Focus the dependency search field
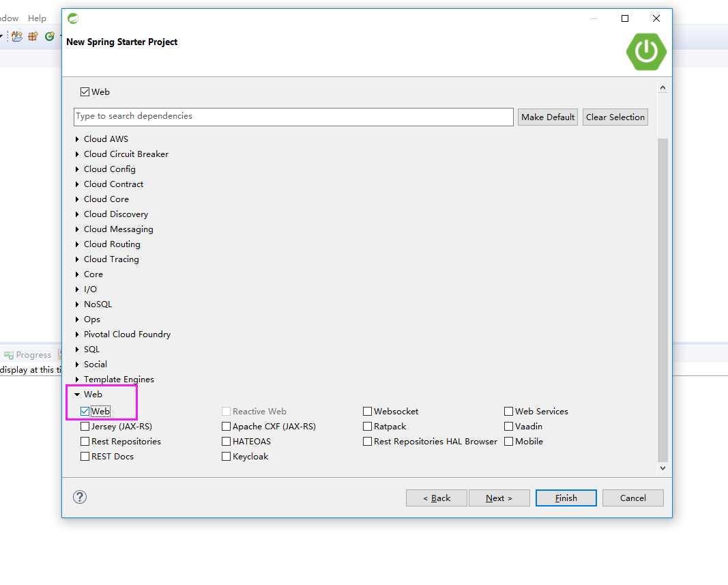Image resolution: width=728 pixels, height=585 pixels. [293, 117]
